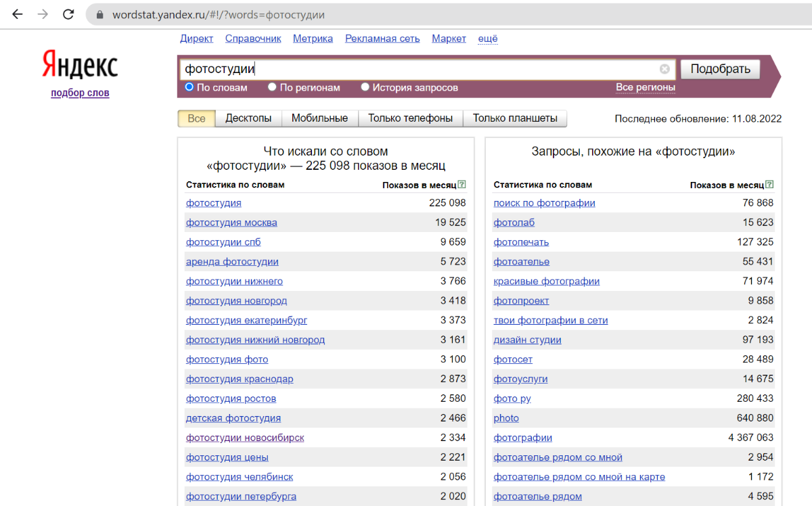Switch to the «Только телефоны» tab
The image size is (812, 506).
(x=411, y=118)
